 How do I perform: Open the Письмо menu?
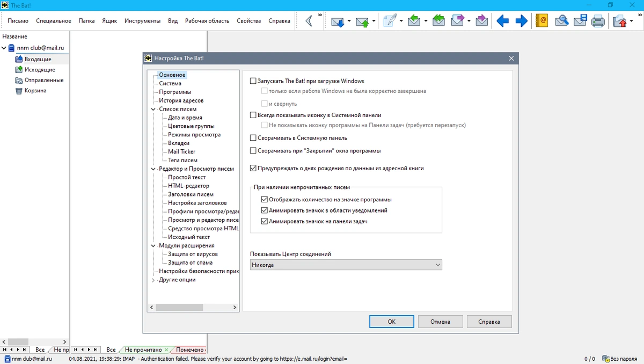tap(18, 21)
